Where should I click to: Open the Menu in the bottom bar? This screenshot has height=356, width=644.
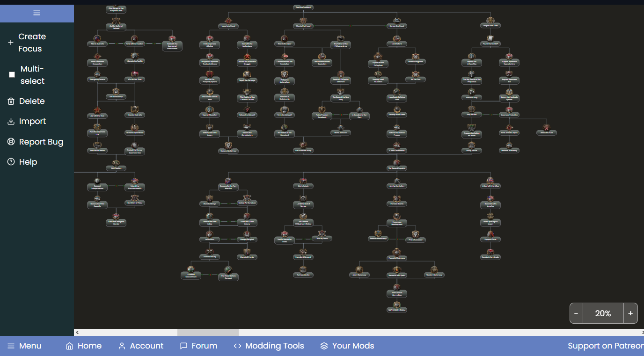click(24, 346)
